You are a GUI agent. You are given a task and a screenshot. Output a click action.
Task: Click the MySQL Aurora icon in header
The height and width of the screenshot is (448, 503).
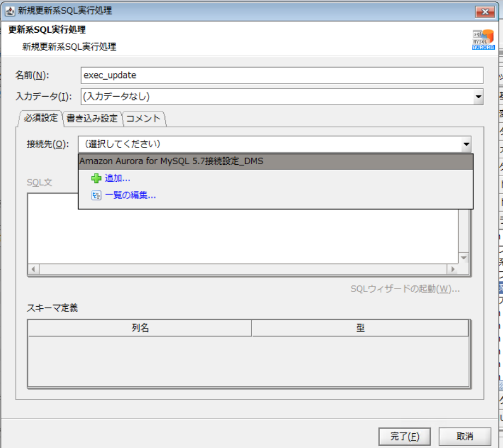pyautogui.click(x=483, y=39)
